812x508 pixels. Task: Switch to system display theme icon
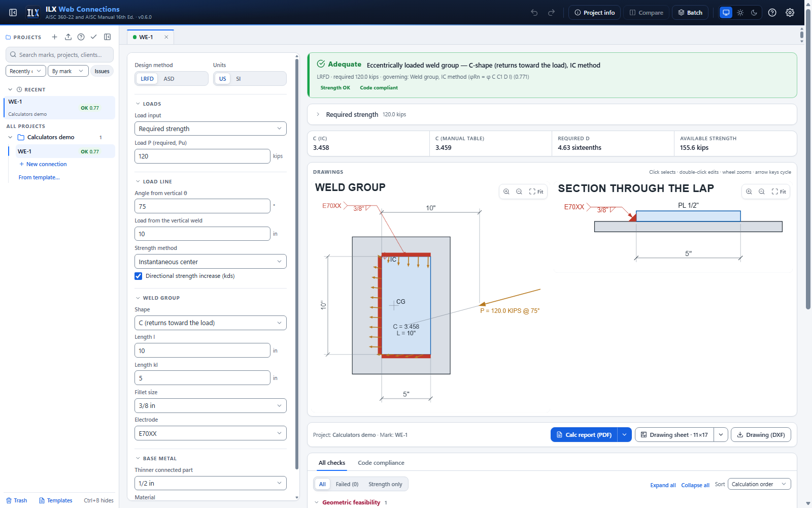point(726,13)
